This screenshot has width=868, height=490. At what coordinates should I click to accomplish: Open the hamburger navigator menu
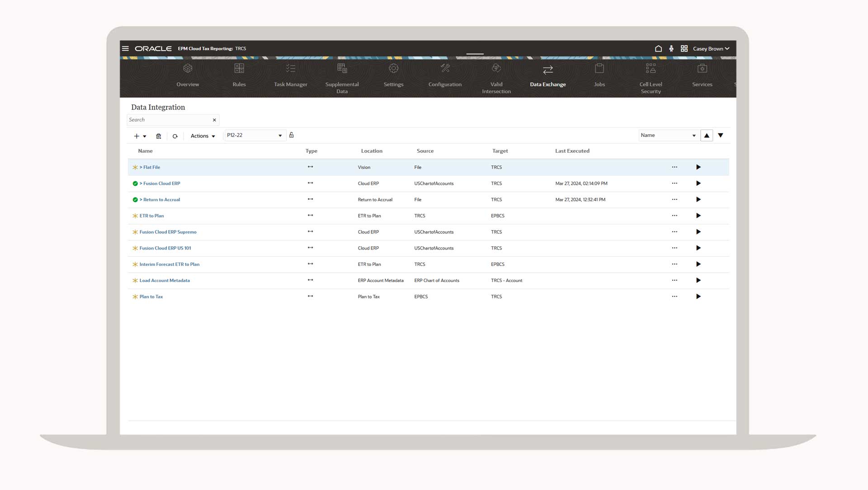pos(125,48)
